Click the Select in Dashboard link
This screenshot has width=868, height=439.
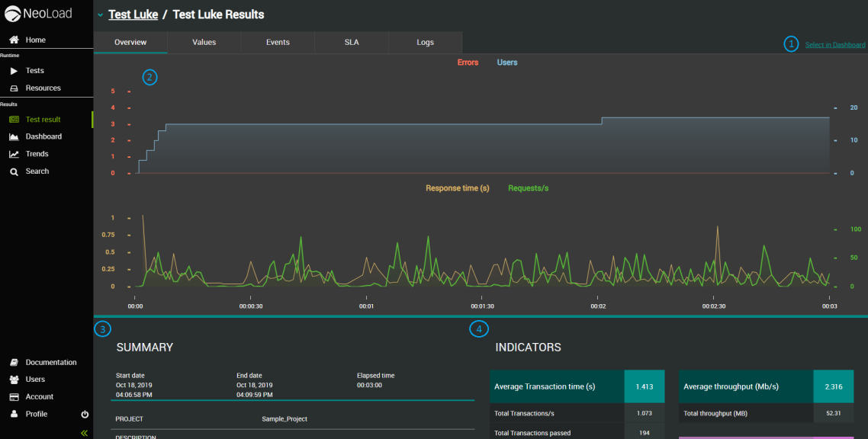(x=834, y=45)
